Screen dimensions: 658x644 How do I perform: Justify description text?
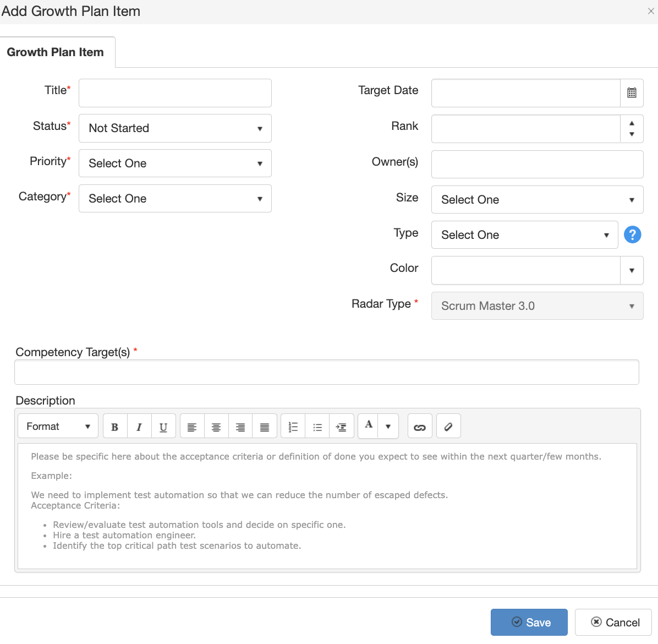(265, 427)
